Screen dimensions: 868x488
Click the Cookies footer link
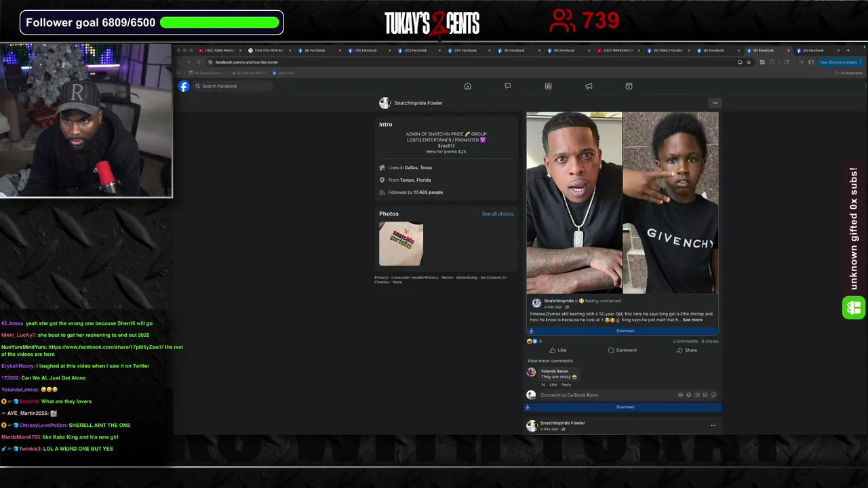point(382,283)
